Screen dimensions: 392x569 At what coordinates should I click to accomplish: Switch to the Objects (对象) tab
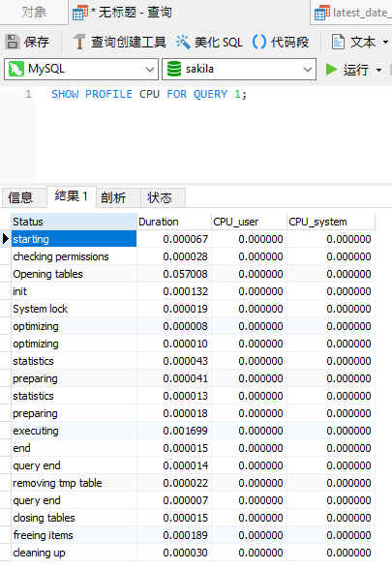tap(34, 13)
